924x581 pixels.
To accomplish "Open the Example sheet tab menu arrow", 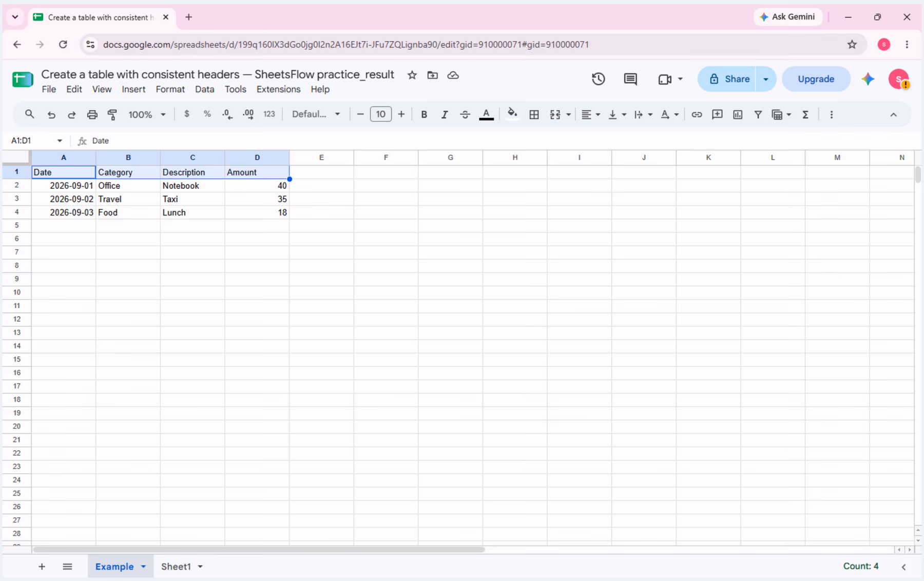I will 143,567.
